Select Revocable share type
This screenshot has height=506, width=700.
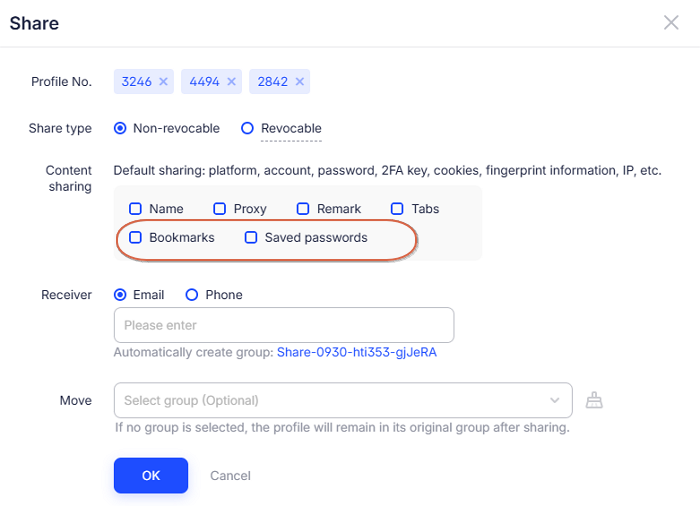pos(248,129)
